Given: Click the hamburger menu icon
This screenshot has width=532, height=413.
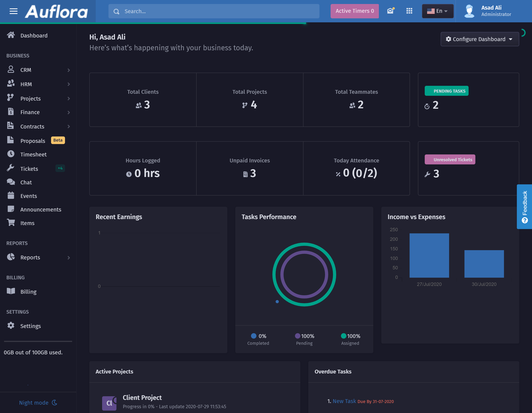Looking at the screenshot, I should click(13, 11).
